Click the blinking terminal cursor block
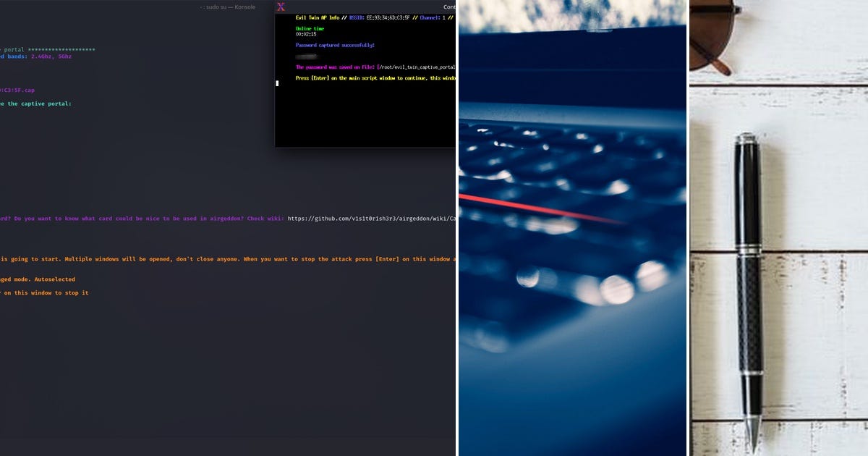The width and height of the screenshot is (868, 456). (x=276, y=83)
